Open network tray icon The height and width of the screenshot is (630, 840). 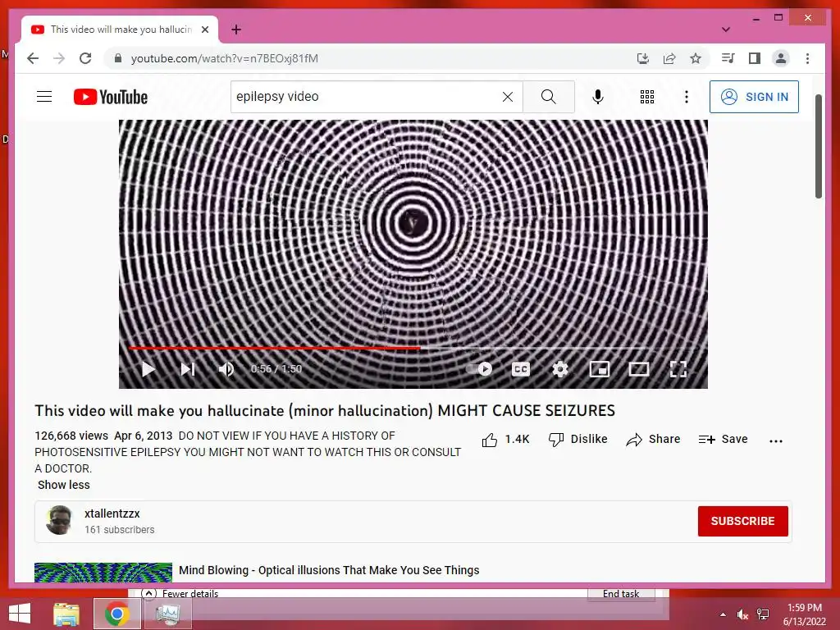pyautogui.click(x=763, y=614)
